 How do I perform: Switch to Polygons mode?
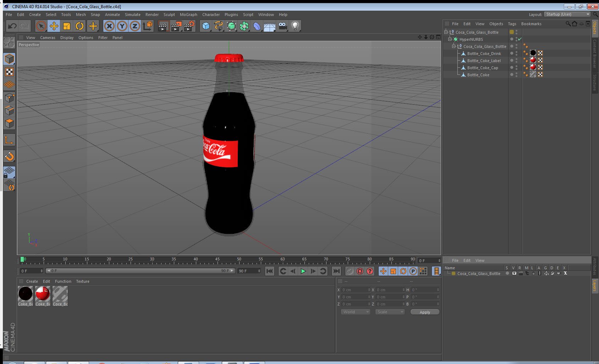coord(10,123)
